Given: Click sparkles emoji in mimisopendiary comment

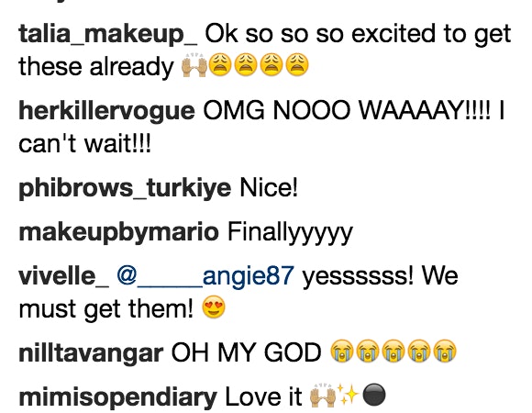Looking at the screenshot, I should tap(349, 395).
